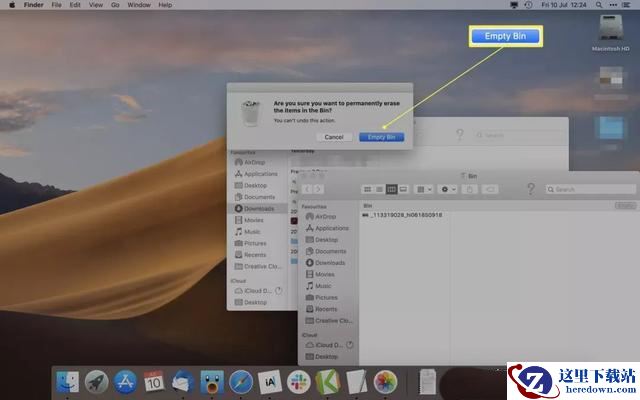This screenshot has height=400, width=640.
Task: Open the Apple menu
Action: tap(12, 5)
